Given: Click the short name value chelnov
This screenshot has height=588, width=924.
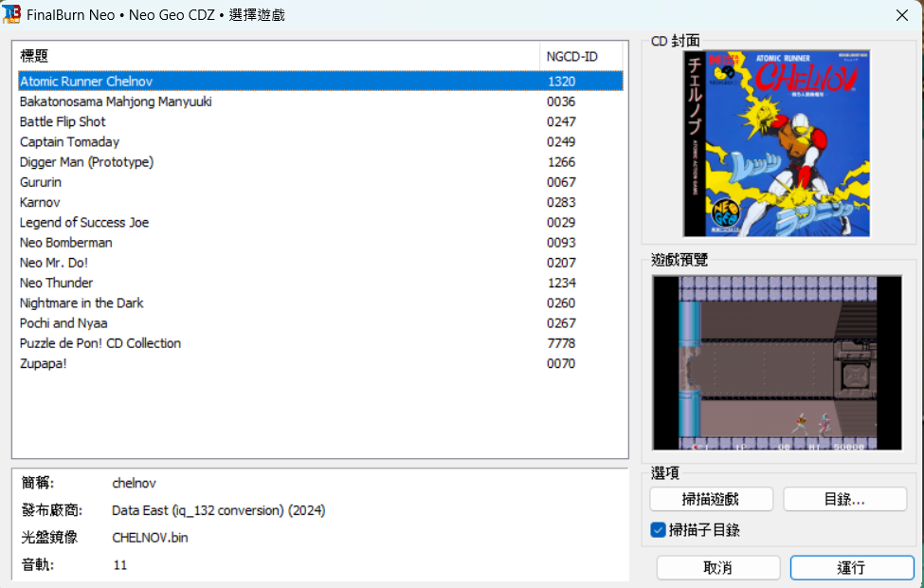Looking at the screenshot, I should coord(134,483).
